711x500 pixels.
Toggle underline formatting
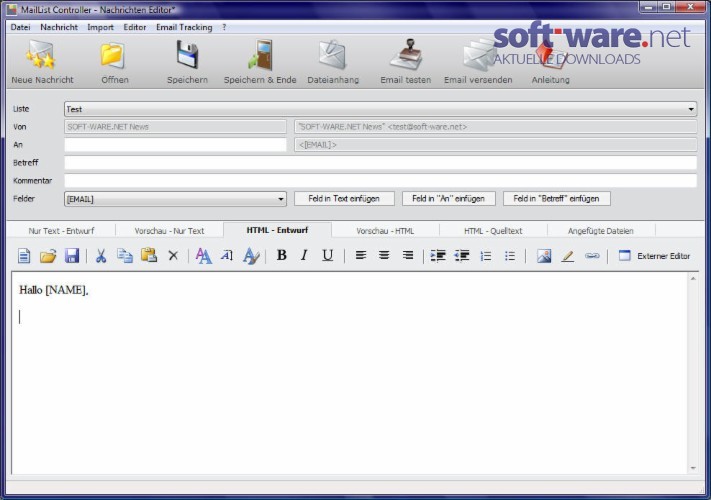(x=327, y=256)
